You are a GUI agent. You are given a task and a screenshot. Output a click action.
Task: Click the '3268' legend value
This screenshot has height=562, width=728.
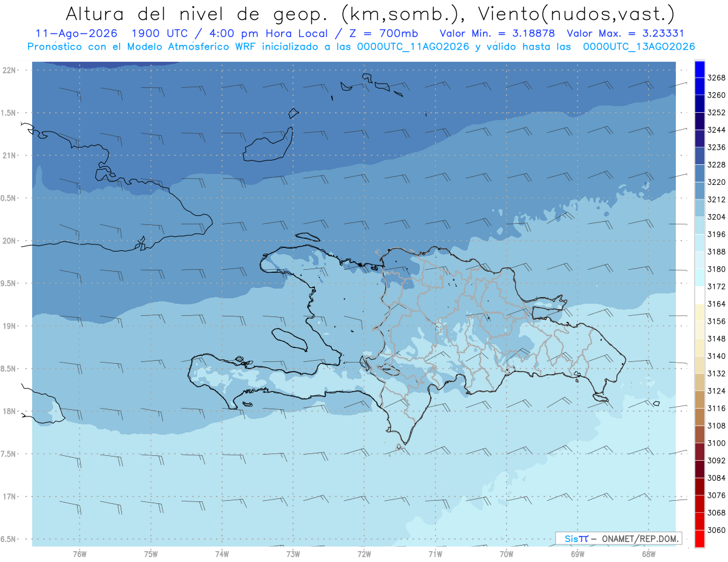coord(716,78)
